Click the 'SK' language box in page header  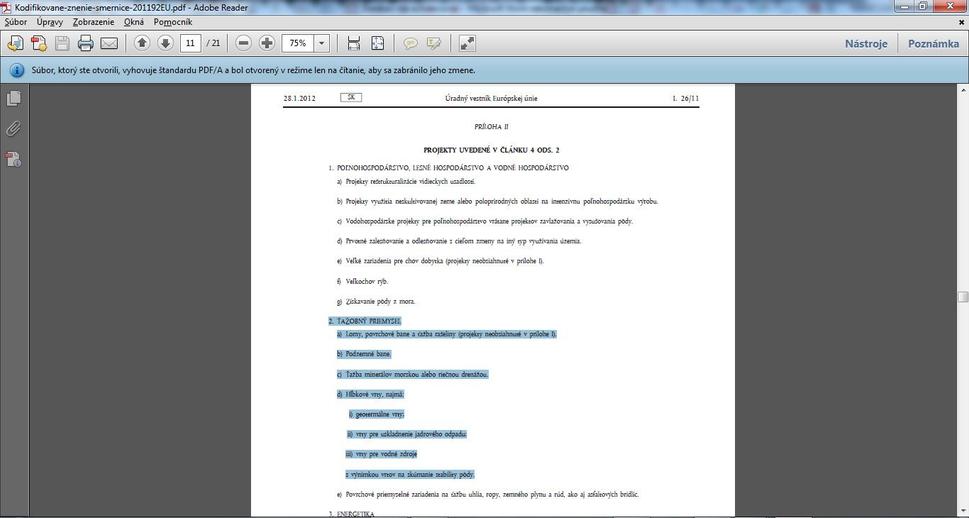pos(351,98)
